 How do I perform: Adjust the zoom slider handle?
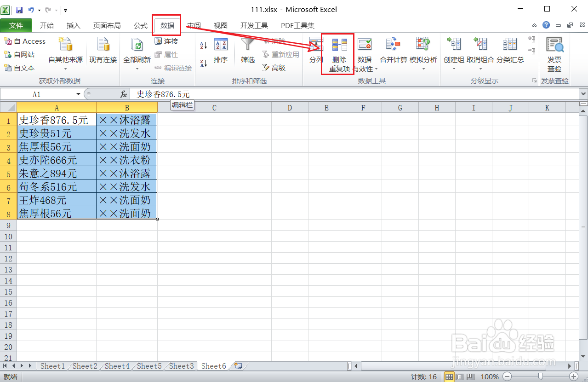tap(540, 377)
